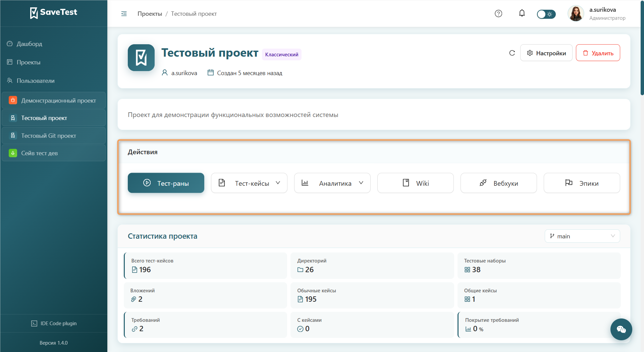Expand the Аналитика dropdown

pyautogui.click(x=332, y=183)
